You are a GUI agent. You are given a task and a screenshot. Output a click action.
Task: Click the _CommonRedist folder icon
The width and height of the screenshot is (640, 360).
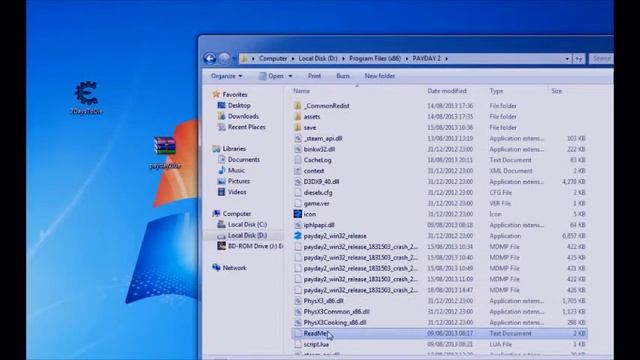(298, 106)
